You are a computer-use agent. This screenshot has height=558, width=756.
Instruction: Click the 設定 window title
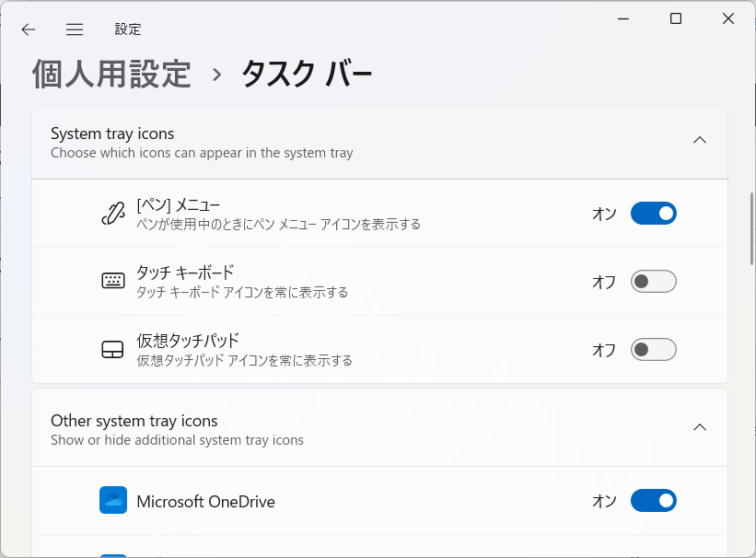click(128, 29)
